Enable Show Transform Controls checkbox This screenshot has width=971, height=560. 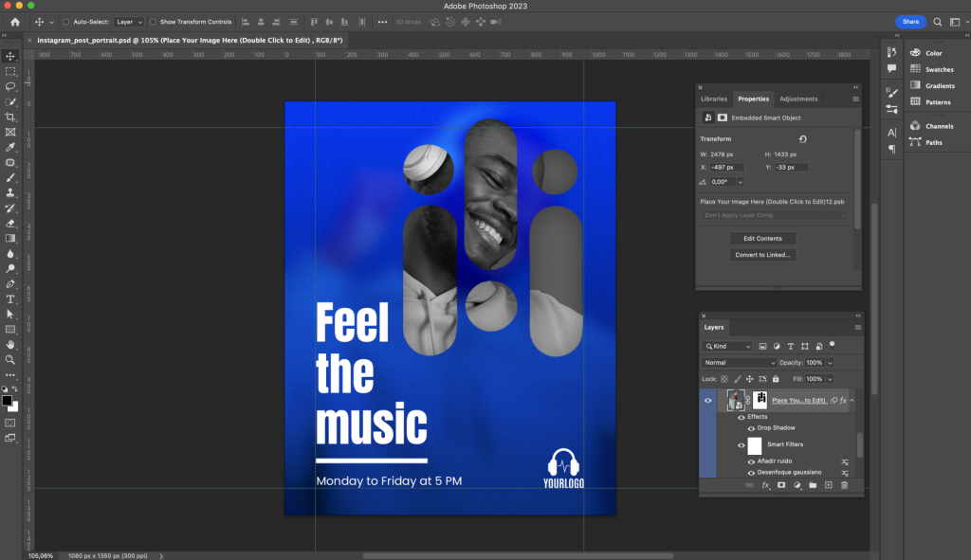[x=154, y=22]
